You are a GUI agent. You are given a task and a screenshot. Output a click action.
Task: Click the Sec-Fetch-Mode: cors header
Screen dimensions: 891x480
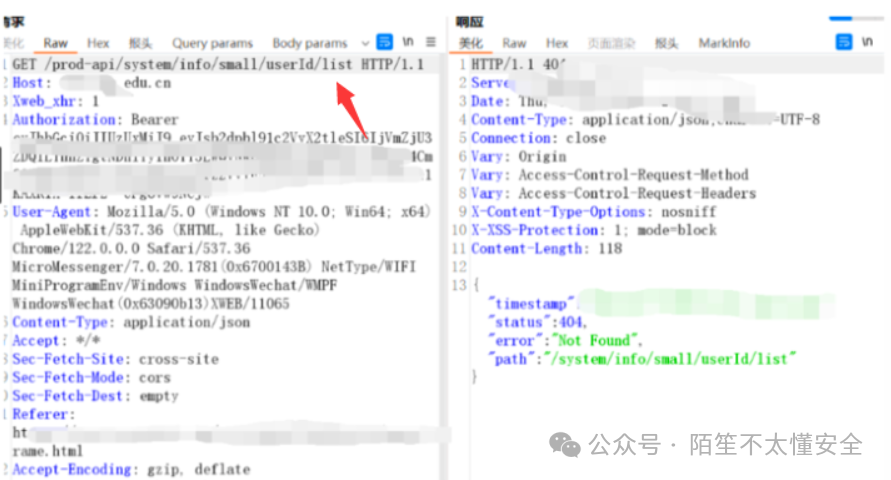click(x=91, y=378)
